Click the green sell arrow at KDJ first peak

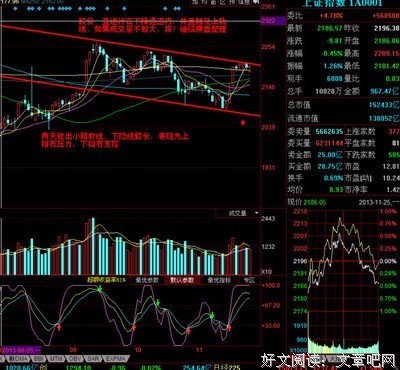(x=100, y=288)
